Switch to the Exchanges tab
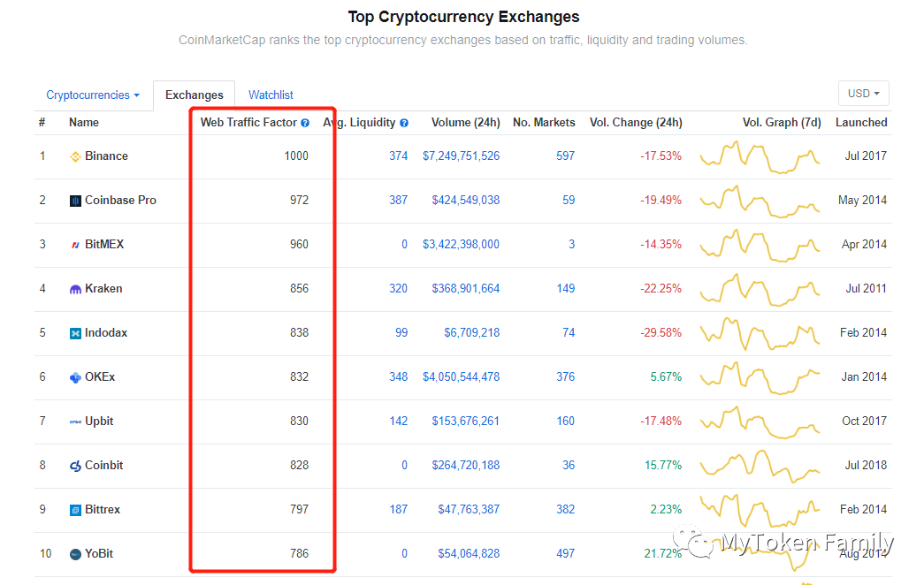Image resolution: width=924 pixels, height=585 pixels. pos(194,95)
